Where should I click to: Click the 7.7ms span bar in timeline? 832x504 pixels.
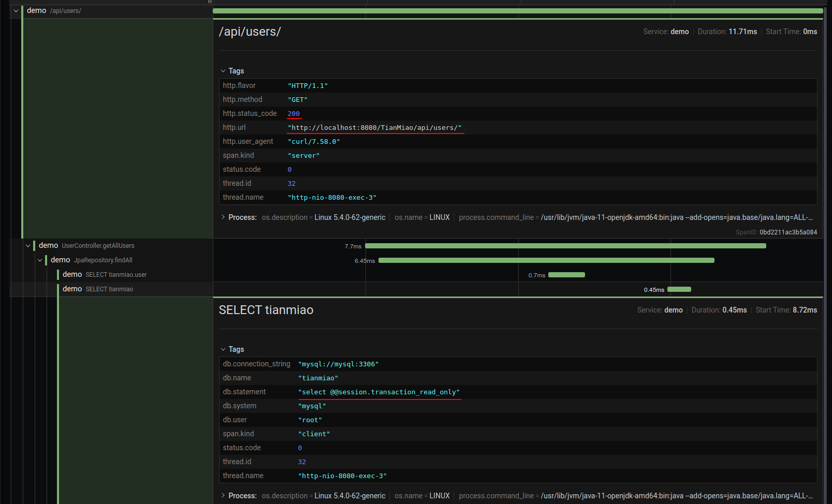click(x=565, y=246)
